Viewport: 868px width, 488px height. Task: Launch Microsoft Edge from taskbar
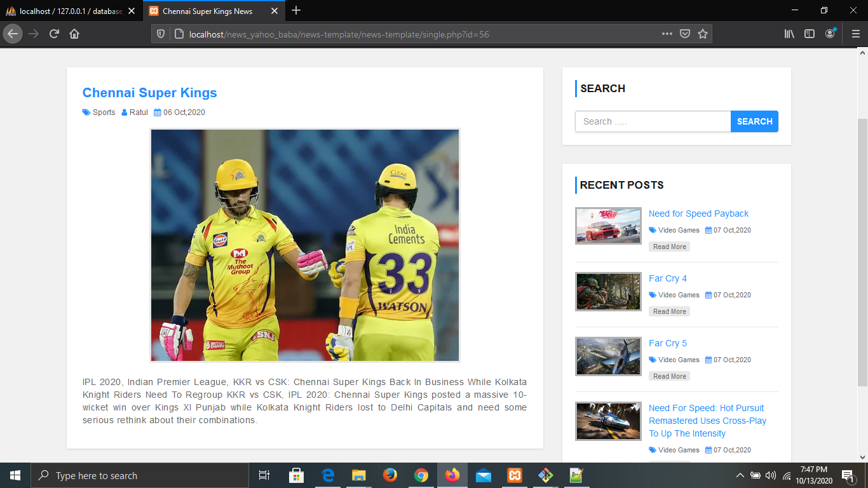click(x=328, y=475)
